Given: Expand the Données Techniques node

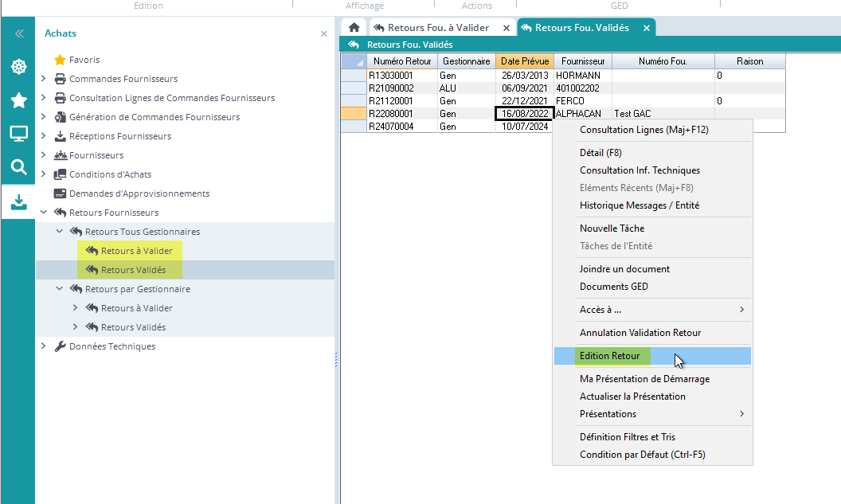Looking at the screenshot, I should click(44, 346).
